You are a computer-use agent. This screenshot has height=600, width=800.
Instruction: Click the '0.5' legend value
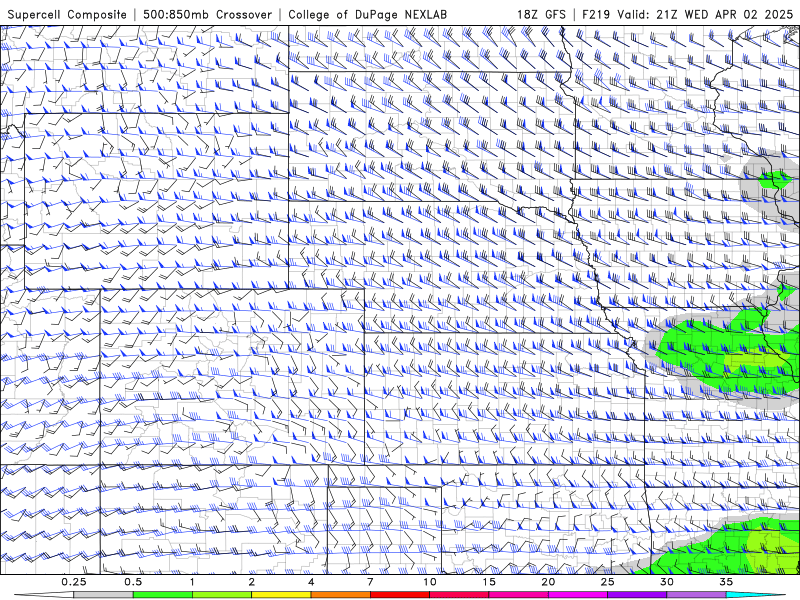click(133, 582)
